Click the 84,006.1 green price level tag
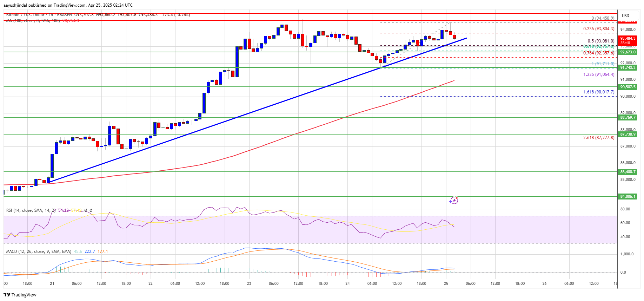 click(628, 196)
